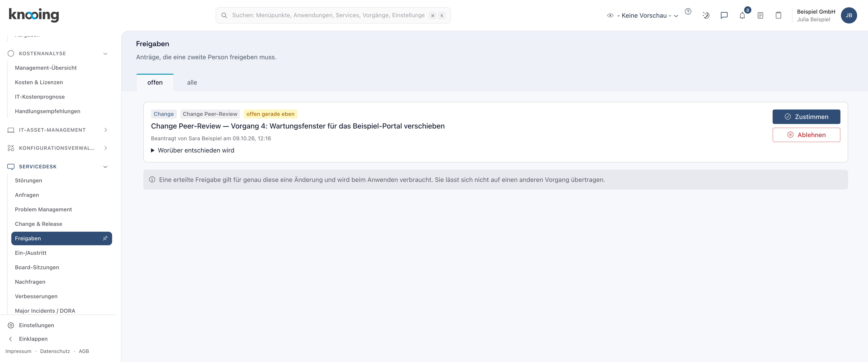The image size is (868, 362).
Task: Click the Change tag on request card
Action: [164, 114]
